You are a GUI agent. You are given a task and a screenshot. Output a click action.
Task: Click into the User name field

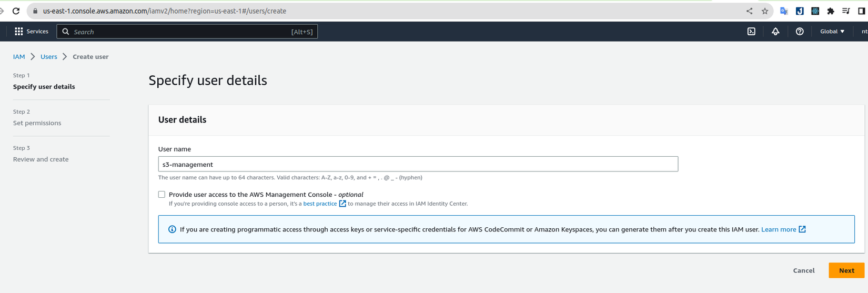click(x=418, y=164)
